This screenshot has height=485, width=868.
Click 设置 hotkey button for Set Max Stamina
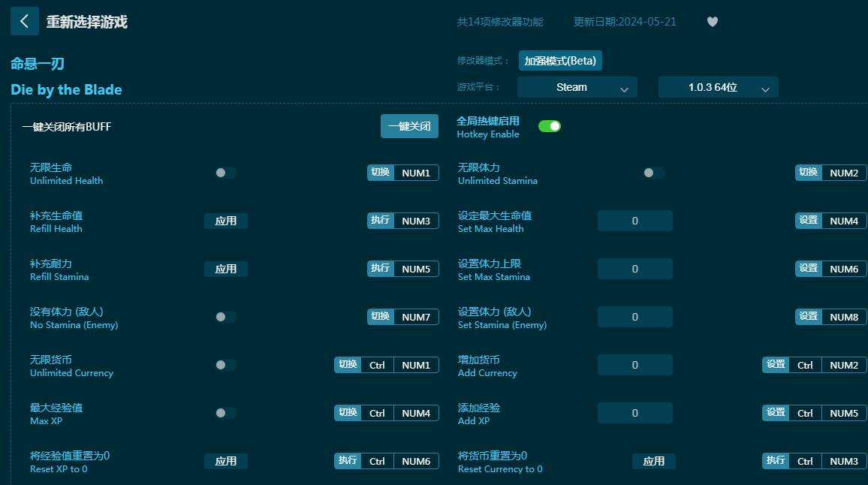(808, 269)
